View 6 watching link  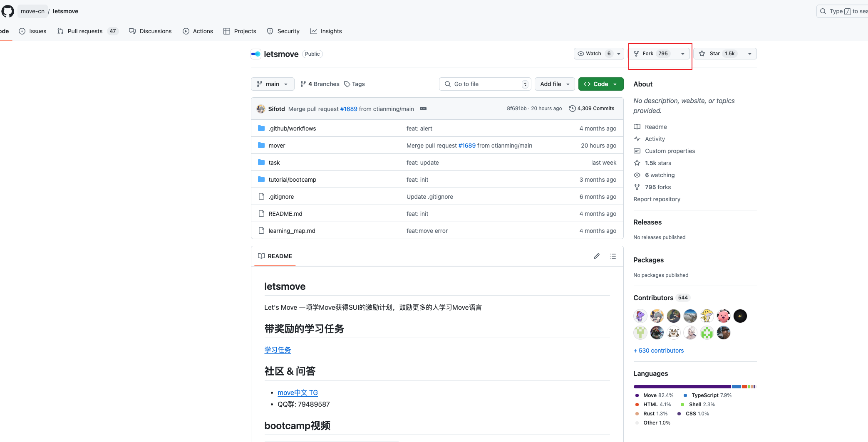pos(660,175)
